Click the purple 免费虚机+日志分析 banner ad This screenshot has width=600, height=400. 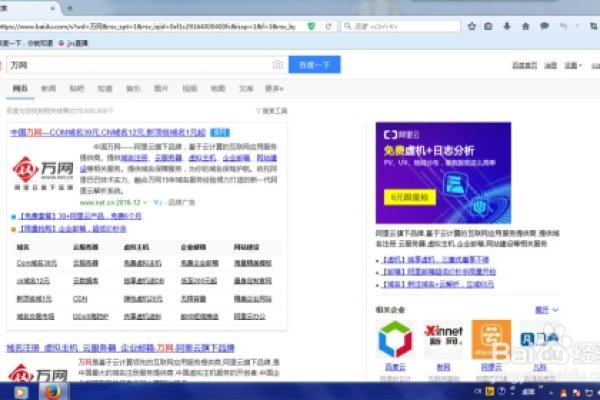pyautogui.click(x=443, y=173)
